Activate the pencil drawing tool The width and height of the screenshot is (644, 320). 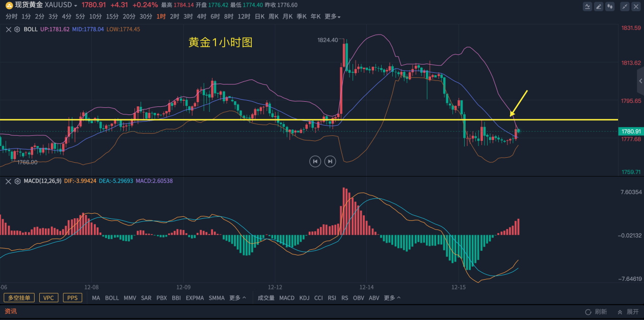[599, 7]
